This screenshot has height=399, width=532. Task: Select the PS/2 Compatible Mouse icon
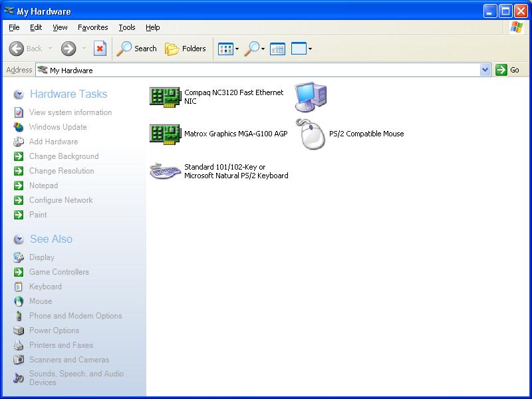311,134
